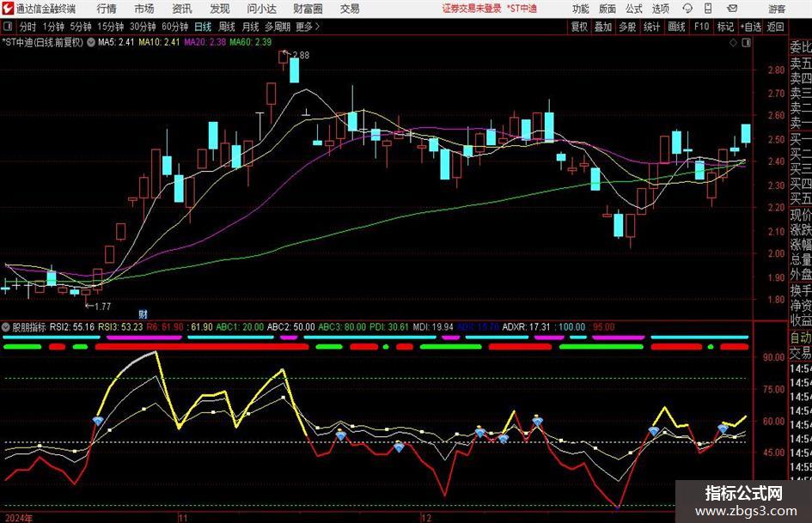This screenshot has width=812, height=523.
Task: Switch to the 30分钟 period tab
Action: pyautogui.click(x=143, y=27)
